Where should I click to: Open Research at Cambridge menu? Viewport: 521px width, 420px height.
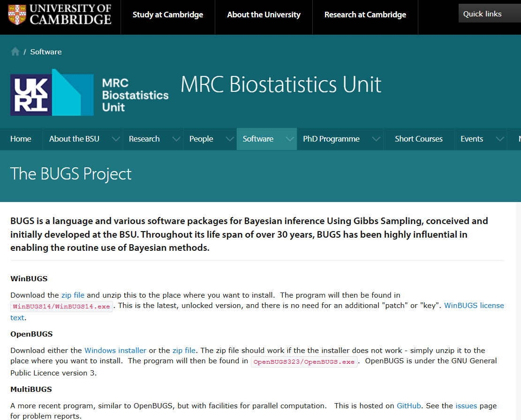[x=365, y=15]
